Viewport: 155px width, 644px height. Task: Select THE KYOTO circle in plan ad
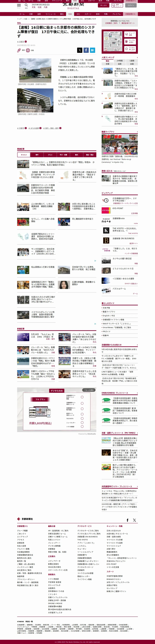82,418
